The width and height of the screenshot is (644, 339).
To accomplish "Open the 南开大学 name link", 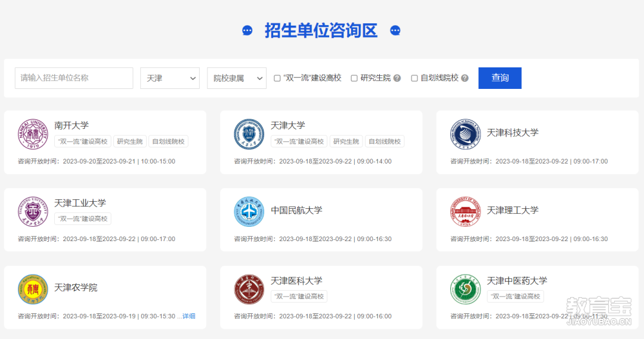I will click(72, 125).
